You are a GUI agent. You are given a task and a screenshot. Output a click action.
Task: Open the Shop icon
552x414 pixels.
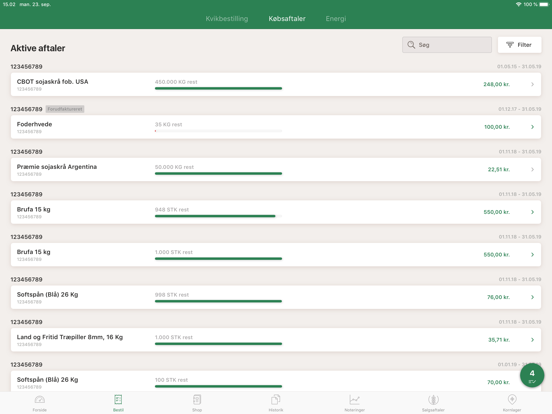point(197,400)
